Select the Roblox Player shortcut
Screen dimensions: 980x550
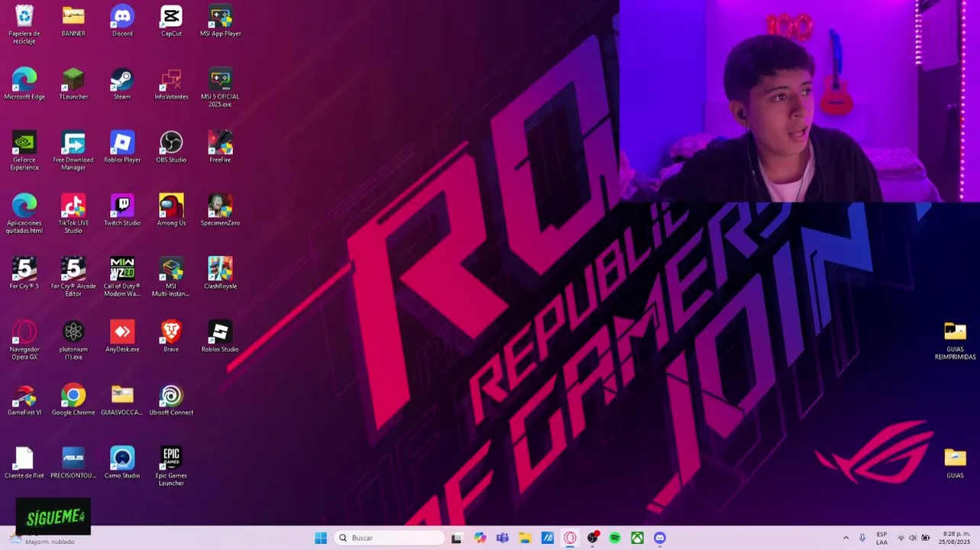click(122, 147)
